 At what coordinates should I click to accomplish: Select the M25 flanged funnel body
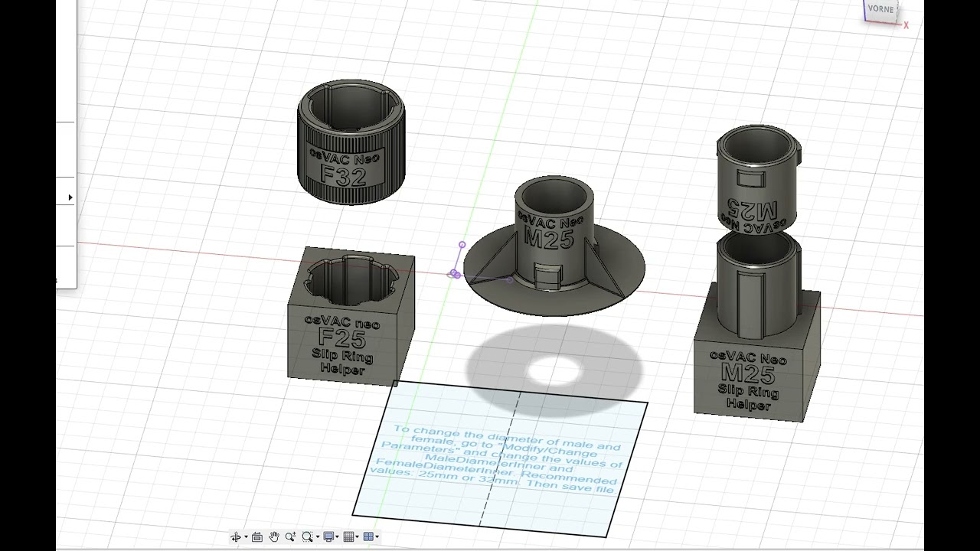click(x=554, y=246)
